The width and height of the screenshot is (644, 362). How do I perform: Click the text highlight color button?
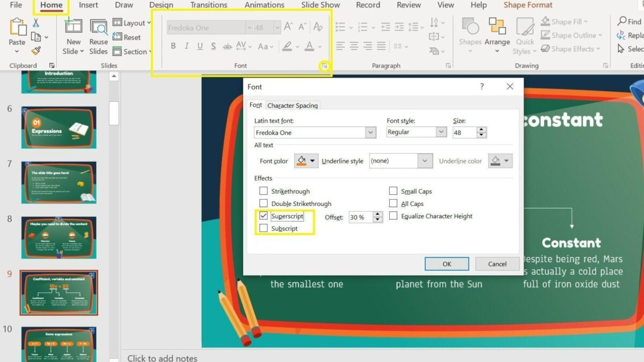pyautogui.click(x=287, y=46)
